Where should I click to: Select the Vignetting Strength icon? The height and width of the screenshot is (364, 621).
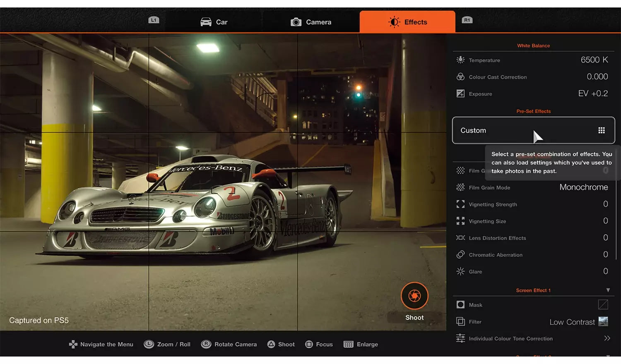pyautogui.click(x=460, y=204)
